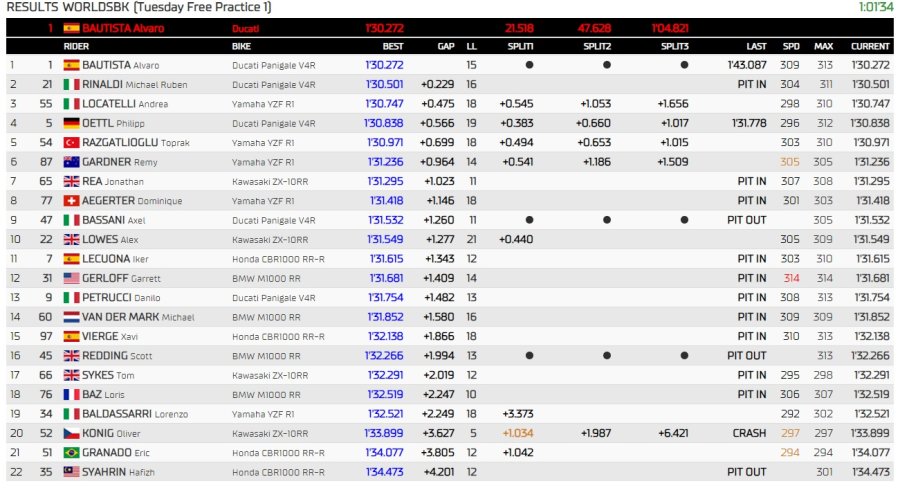This screenshot has height=488, width=900.
Task: Sort by the BEST column header
Action: [393, 46]
